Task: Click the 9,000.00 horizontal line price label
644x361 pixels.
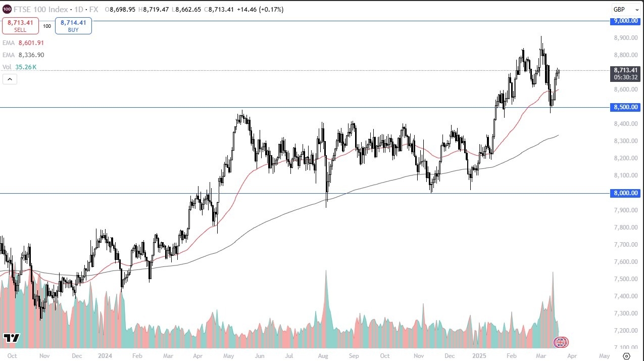Action: 625,21
